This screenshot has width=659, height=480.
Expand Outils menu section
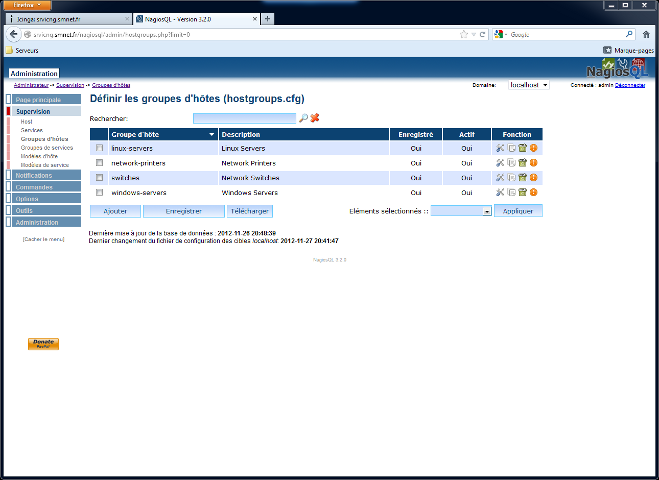pyautogui.click(x=44, y=211)
